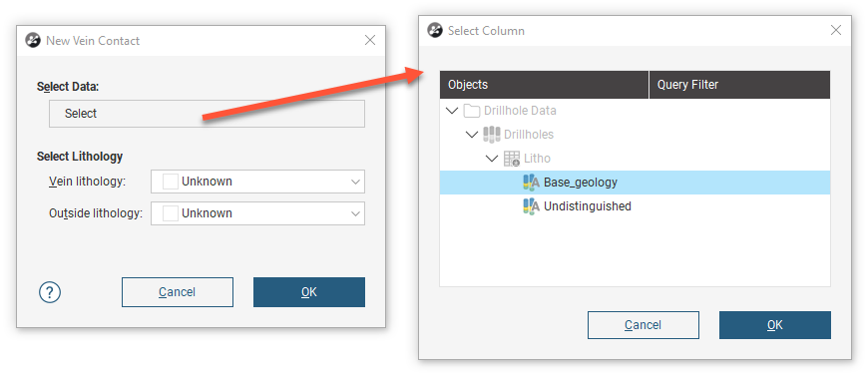Click the Leapfrog icon in Select Column title
Image resolution: width=868 pixels, height=379 pixels.
tap(435, 31)
